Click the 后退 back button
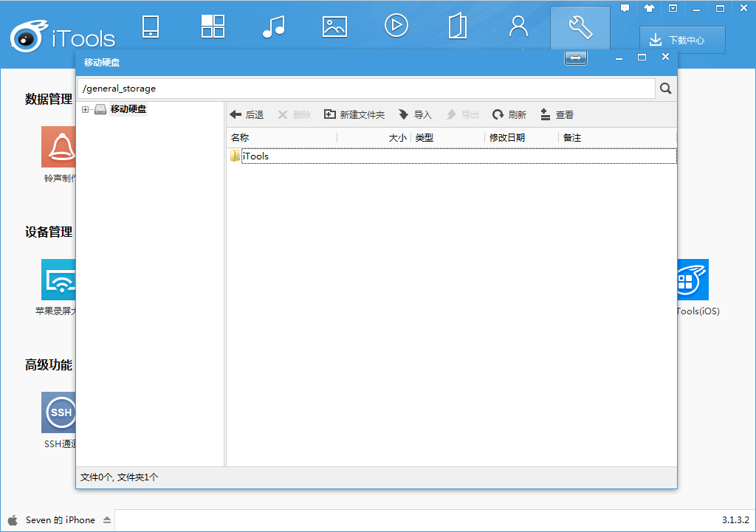The width and height of the screenshot is (756, 532). (x=247, y=114)
